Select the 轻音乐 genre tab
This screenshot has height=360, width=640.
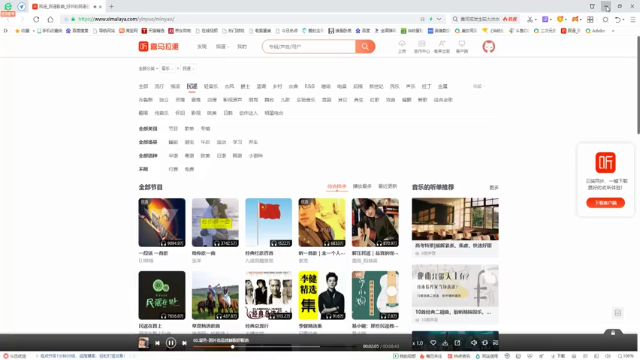(211, 86)
